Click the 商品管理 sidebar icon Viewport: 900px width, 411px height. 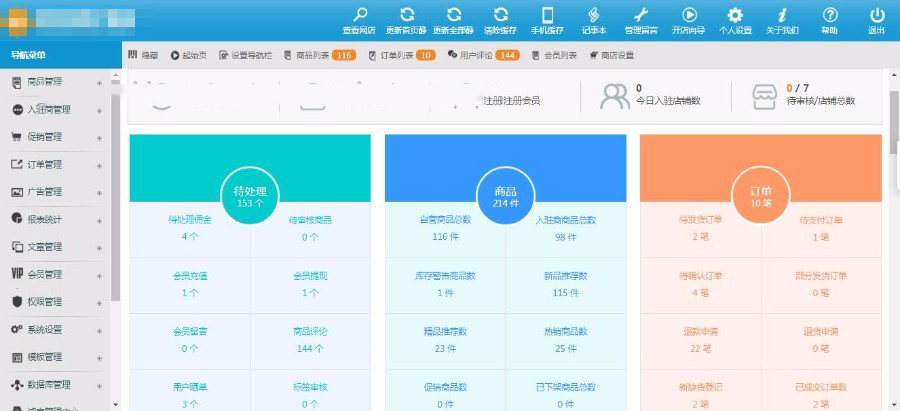[x=16, y=82]
